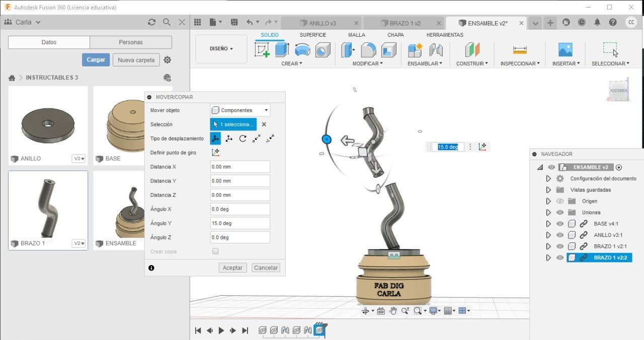Toggle visibility of Origen folder
Image resolution: width=644 pixels, height=340 pixels.
click(x=559, y=201)
